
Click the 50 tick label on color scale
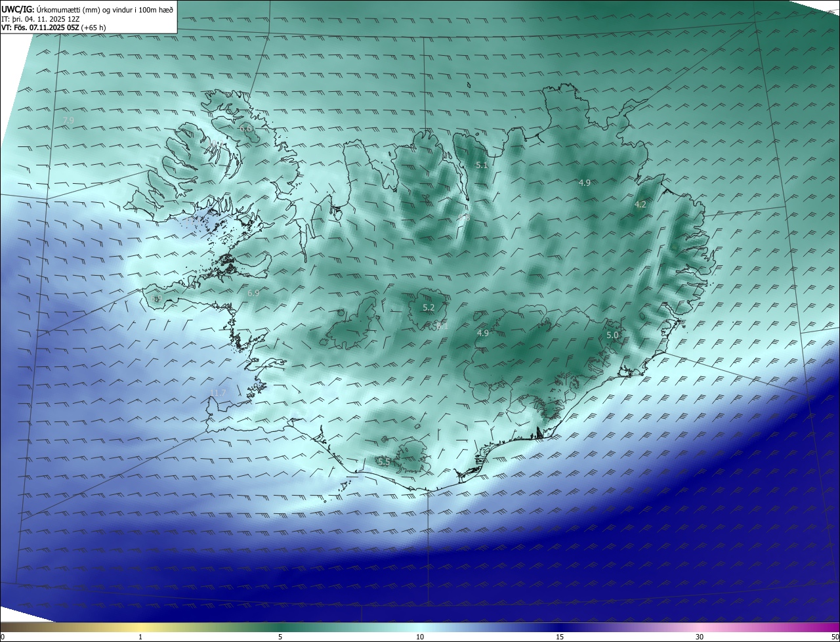[835, 637]
